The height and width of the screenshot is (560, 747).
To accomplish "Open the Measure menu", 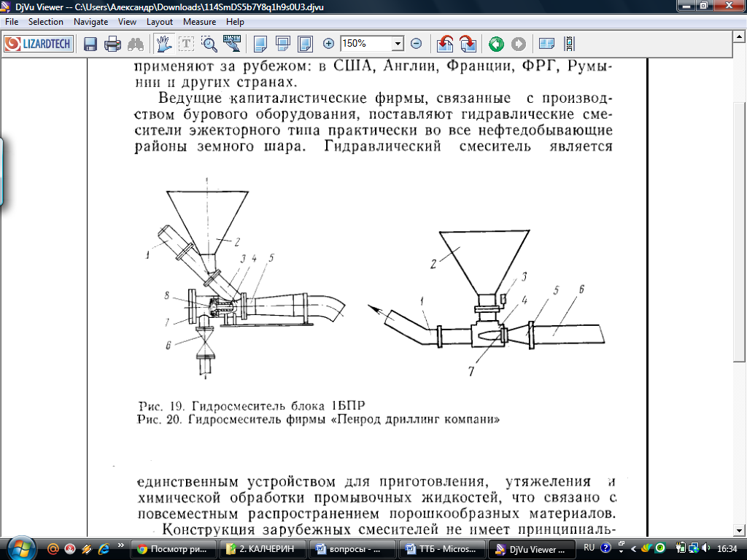I will click(200, 22).
